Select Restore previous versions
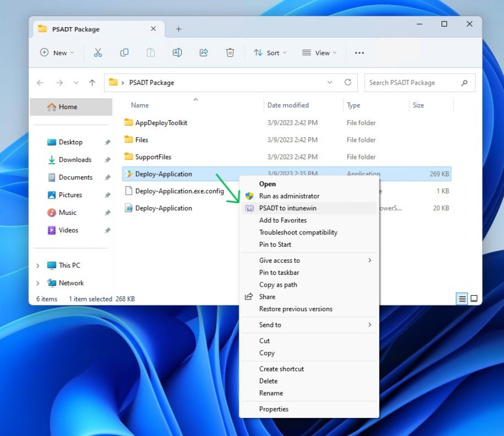504x436 pixels. (309, 309)
